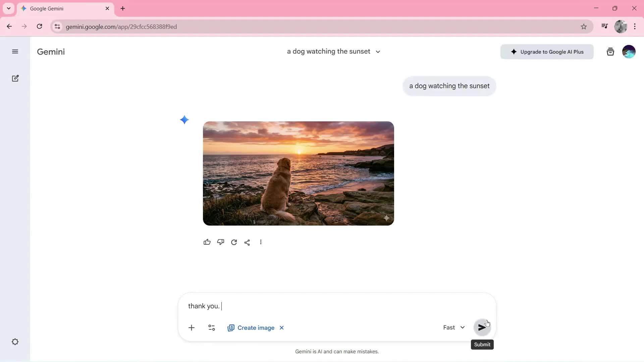Open temporary chat from the top bar
The image size is (644, 362).
tap(610, 51)
